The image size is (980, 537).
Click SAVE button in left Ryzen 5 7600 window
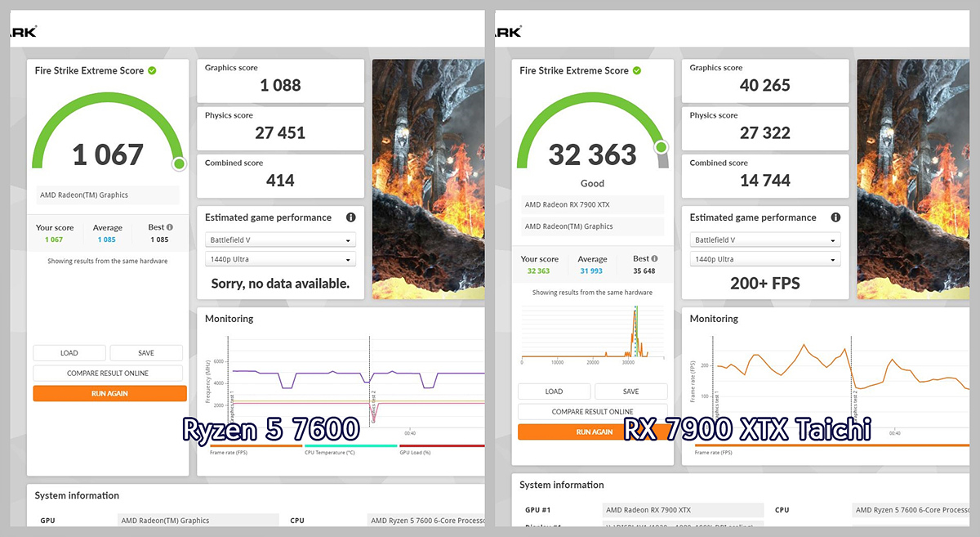tap(146, 353)
